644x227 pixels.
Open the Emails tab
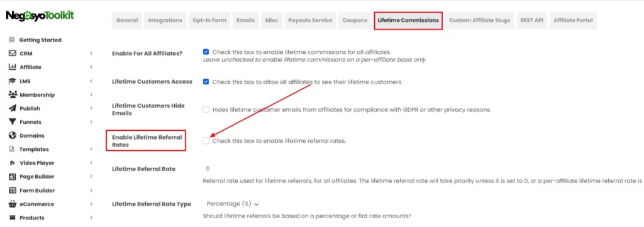(x=246, y=20)
